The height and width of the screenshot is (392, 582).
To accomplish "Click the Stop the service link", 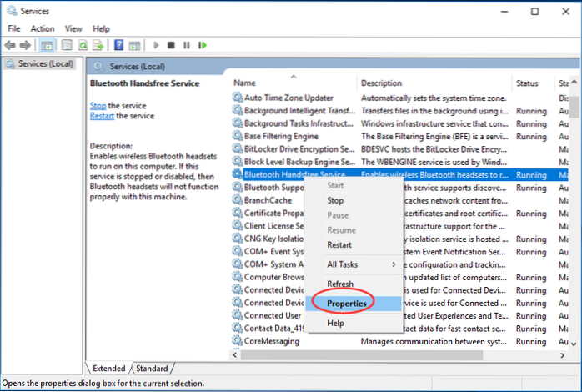I will [98, 106].
